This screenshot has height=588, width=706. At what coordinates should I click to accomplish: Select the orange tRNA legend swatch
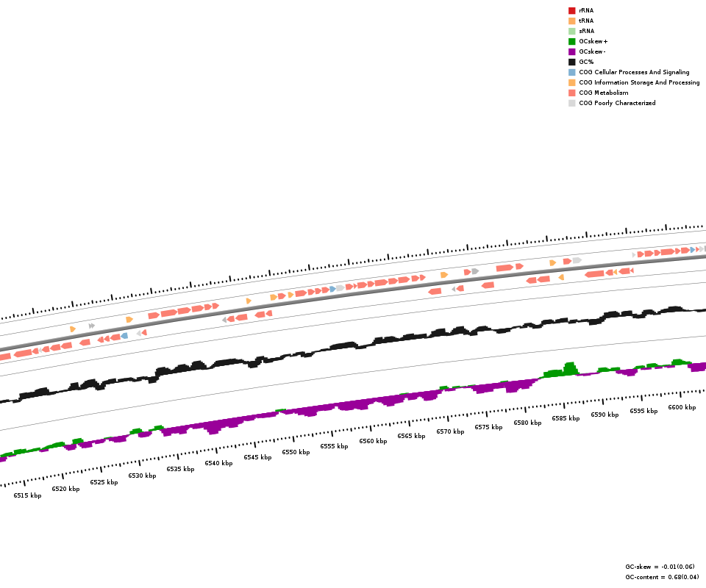tap(571, 21)
